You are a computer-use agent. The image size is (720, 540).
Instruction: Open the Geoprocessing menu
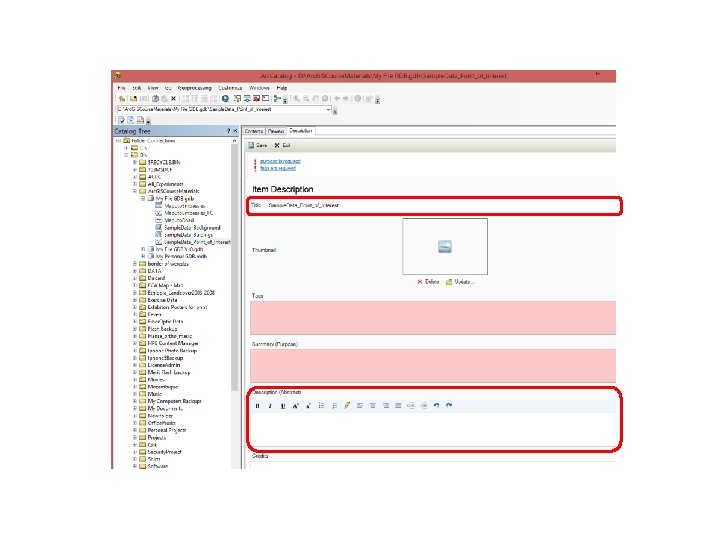click(194, 88)
